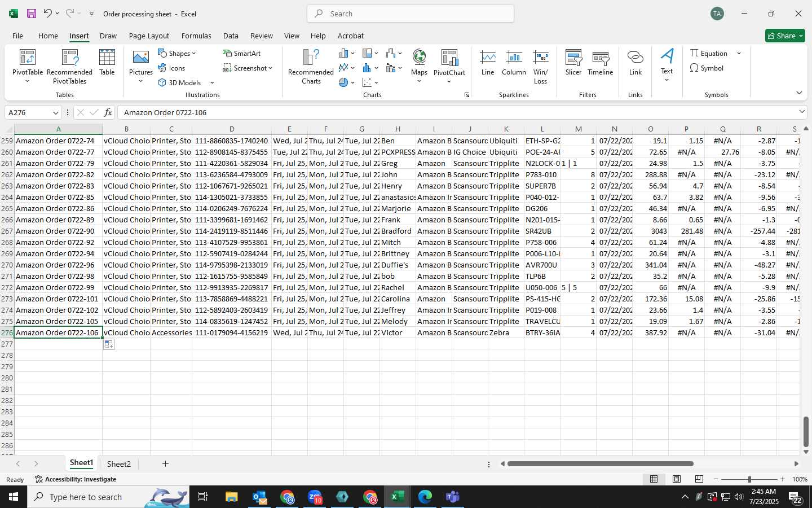Image resolution: width=812 pixels, height=508 pixels.
Task: Add a new sheet
Action: (x=165, y=464)
